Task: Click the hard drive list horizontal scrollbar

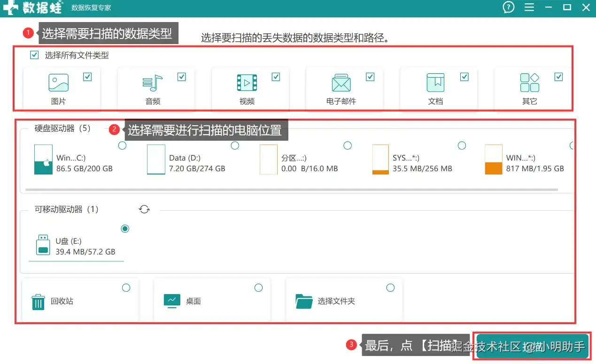Action: click(291, 190)
